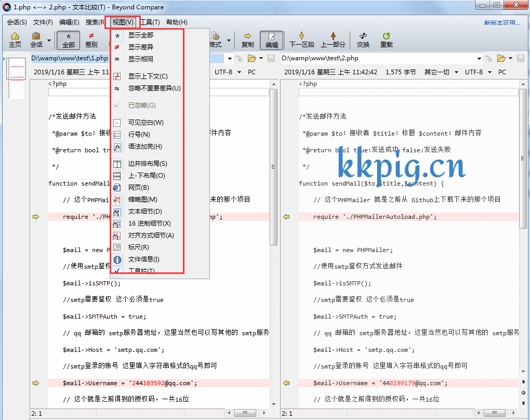Click the 新版本可用... update link

point(501,23)
